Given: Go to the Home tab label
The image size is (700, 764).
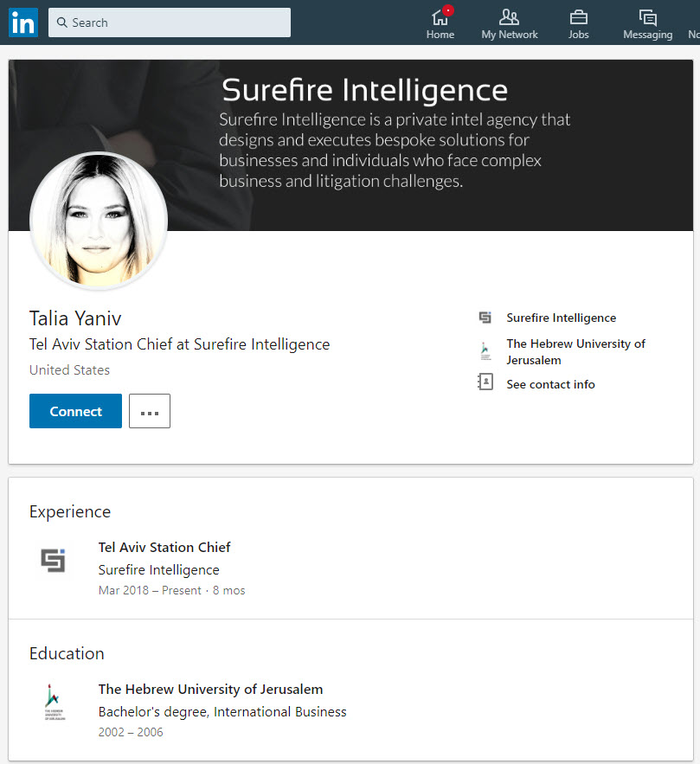Looking at the screenshot, I should pos(440,35).
